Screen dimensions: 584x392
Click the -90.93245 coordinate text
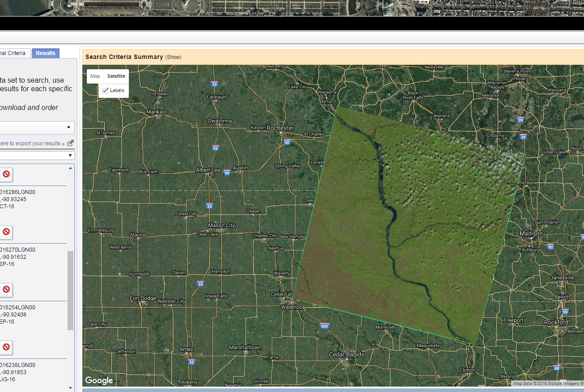[13, 199]
